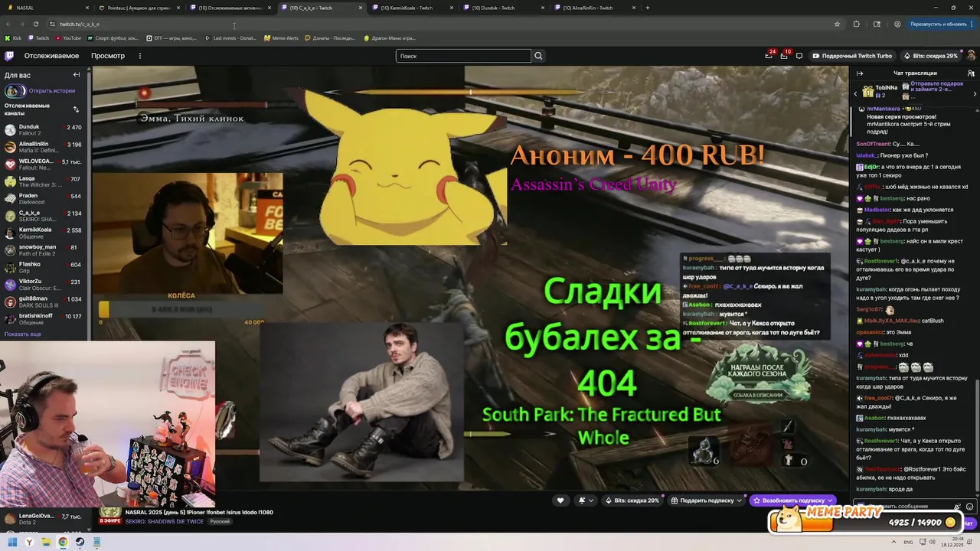
Task: Click the Twitch search input field
Action: pos(463,56)
